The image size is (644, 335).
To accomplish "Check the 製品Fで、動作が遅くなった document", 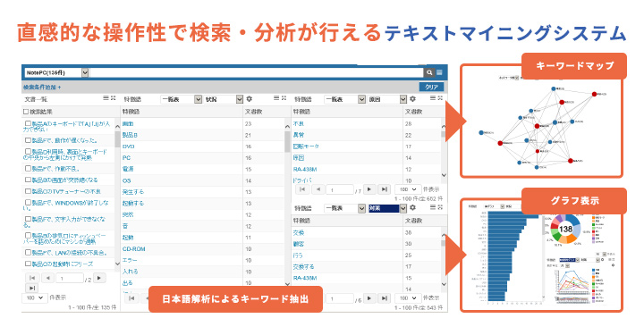I will (28, 140).
